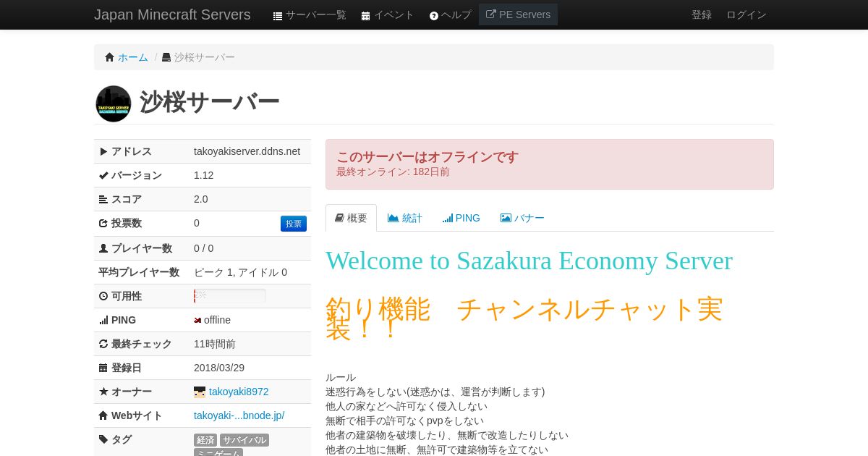Click the bars icon beside スコア

coord(103,199)
